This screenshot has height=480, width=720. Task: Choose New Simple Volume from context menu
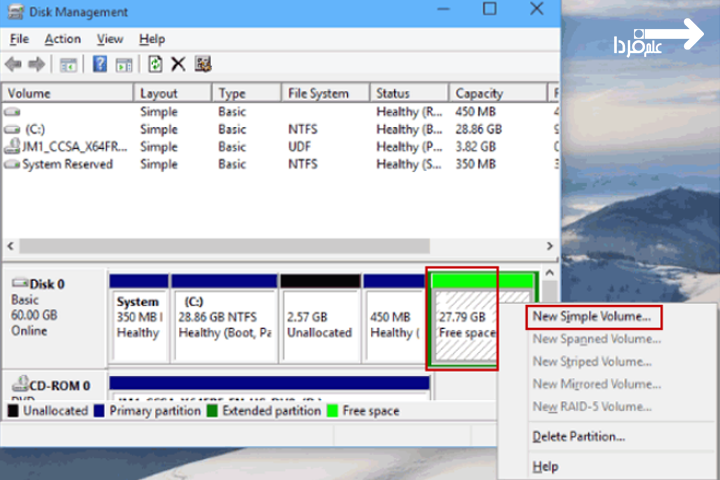[x=594, y=317]
